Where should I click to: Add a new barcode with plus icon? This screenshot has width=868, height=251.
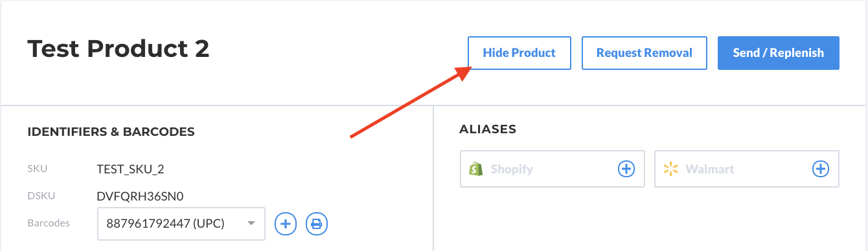click(286, 224)
